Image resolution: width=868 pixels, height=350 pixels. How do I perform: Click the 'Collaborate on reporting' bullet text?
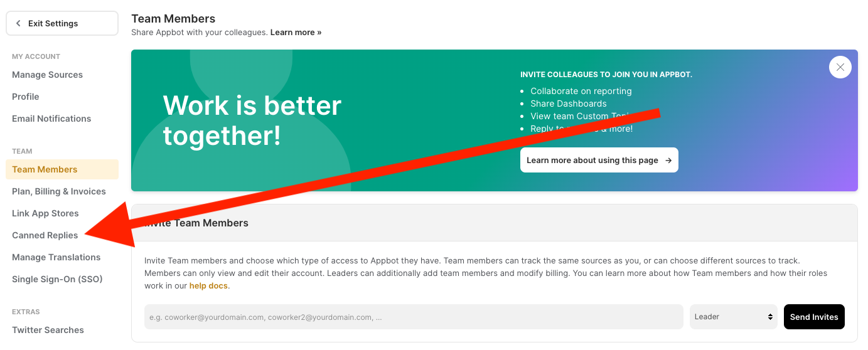coord(581,91)
